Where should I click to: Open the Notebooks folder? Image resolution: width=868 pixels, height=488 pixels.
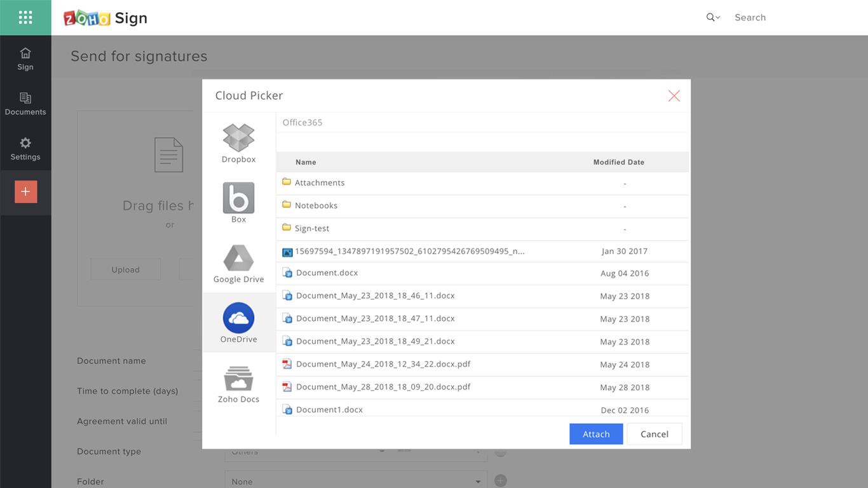(316, 205)
